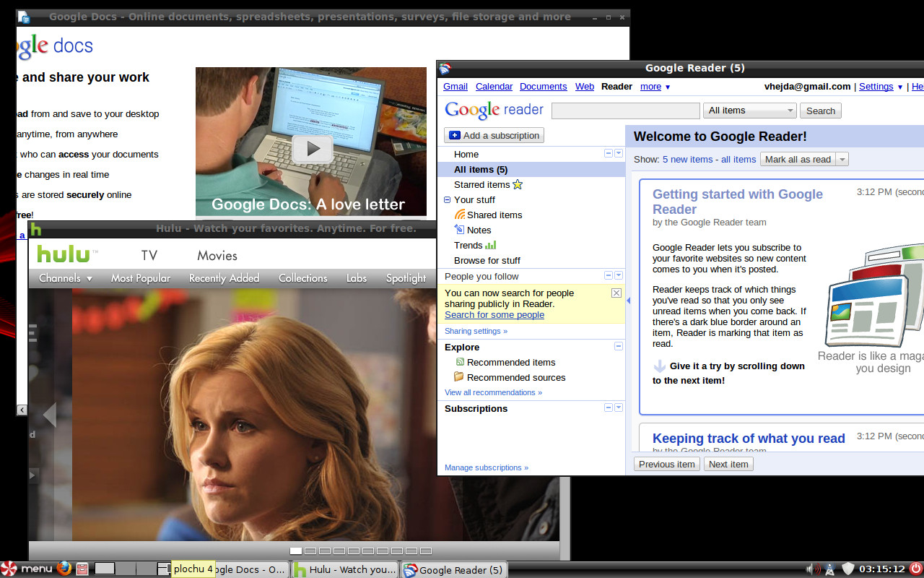Open the Firefox launcher in the taskbar

64,569
